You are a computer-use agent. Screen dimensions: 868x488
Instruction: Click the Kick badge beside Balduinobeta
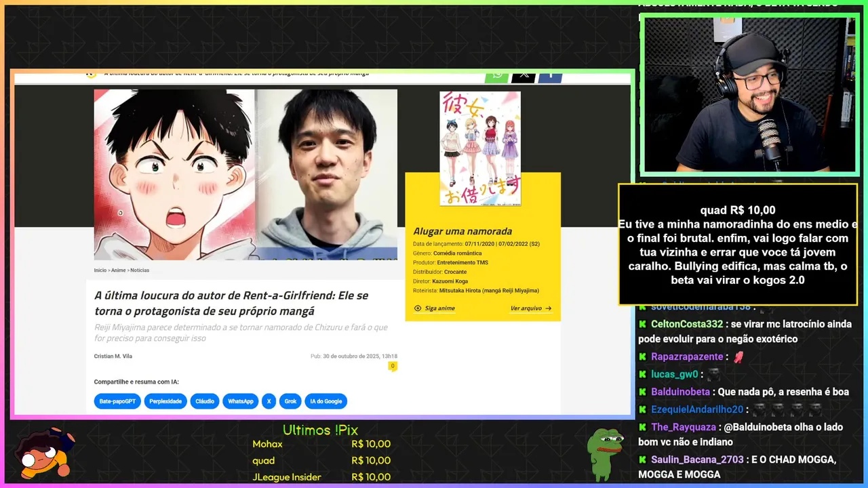coord(642,392)
